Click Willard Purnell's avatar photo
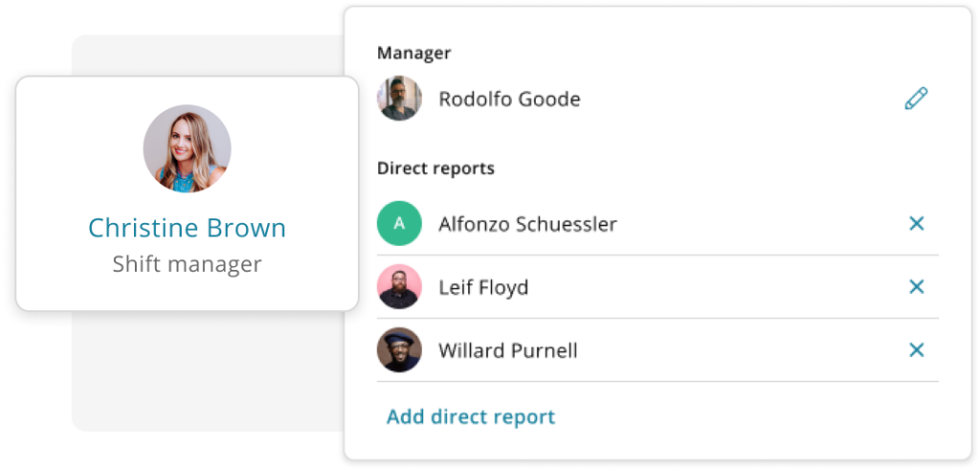 [399, 349]
